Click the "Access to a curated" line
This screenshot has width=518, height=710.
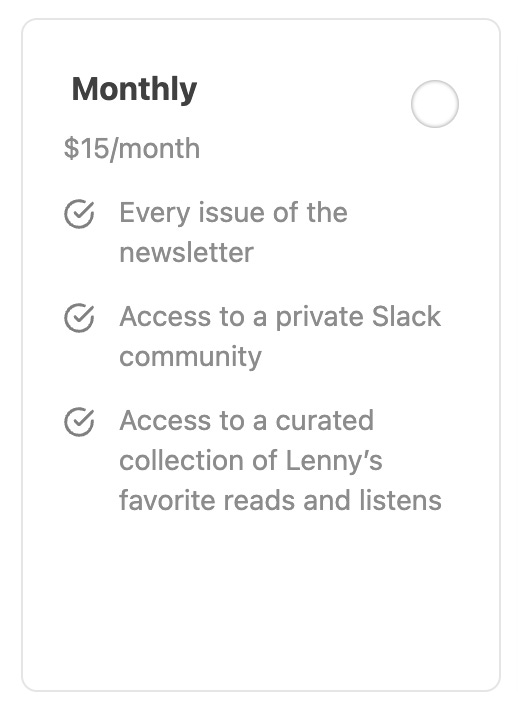coord(247,420)
